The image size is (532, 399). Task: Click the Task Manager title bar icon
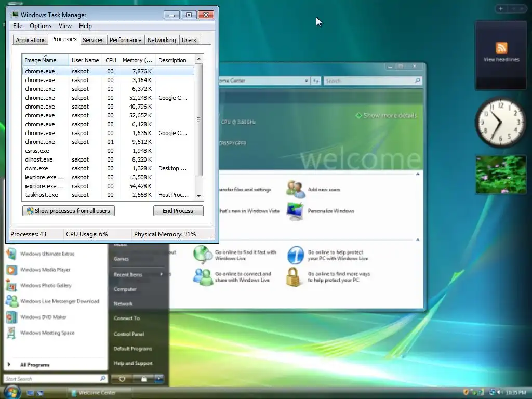14,15
